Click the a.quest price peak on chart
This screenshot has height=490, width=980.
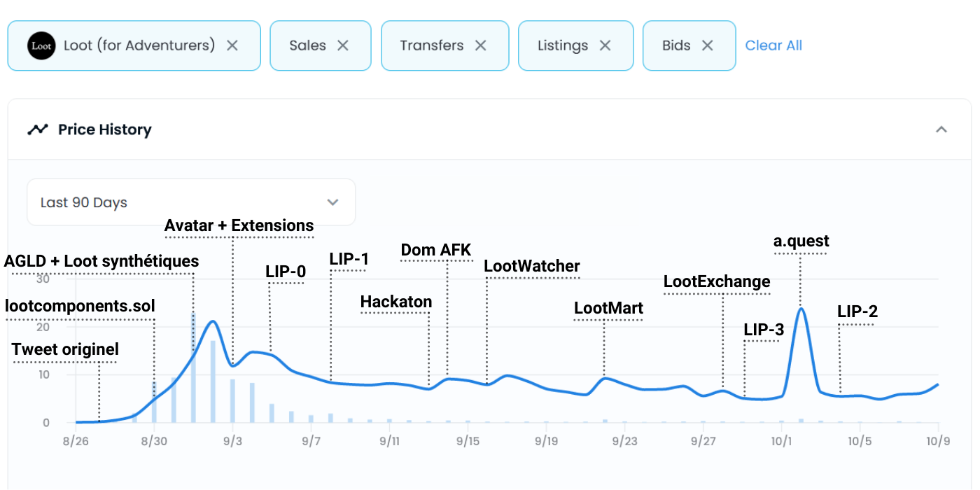click(x=801, y=308)
